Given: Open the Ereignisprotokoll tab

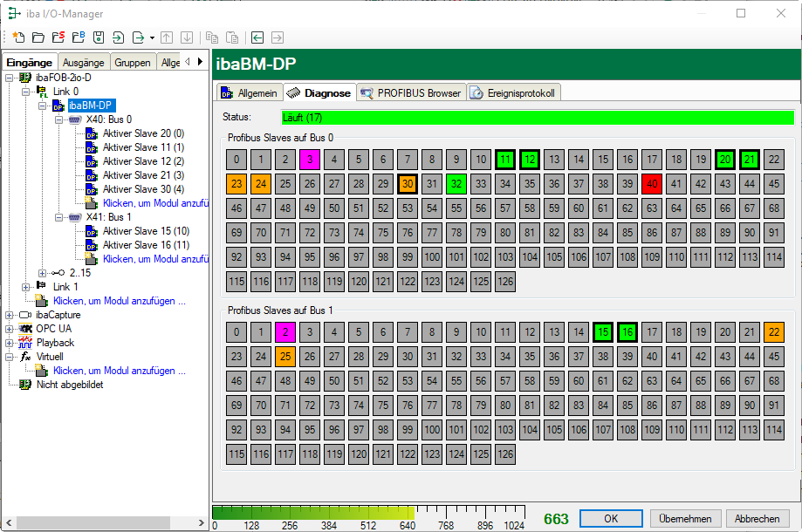Looking at the screenshot, I should click(x=513, y=93).
